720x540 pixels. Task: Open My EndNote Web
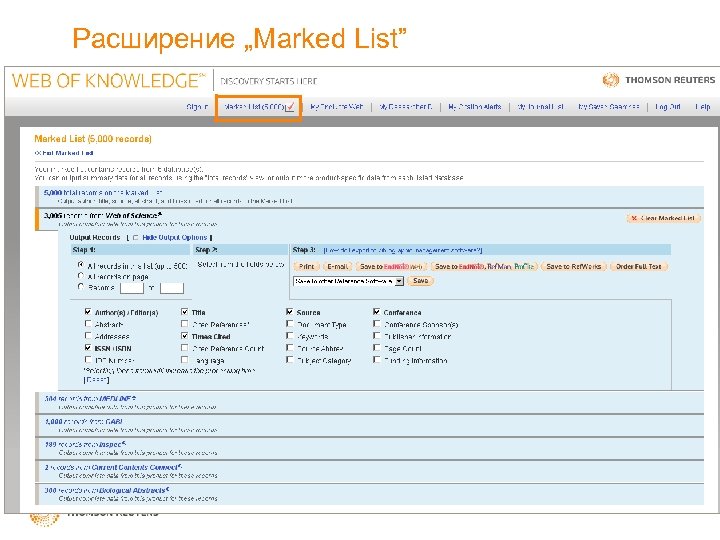click(336, 107)
